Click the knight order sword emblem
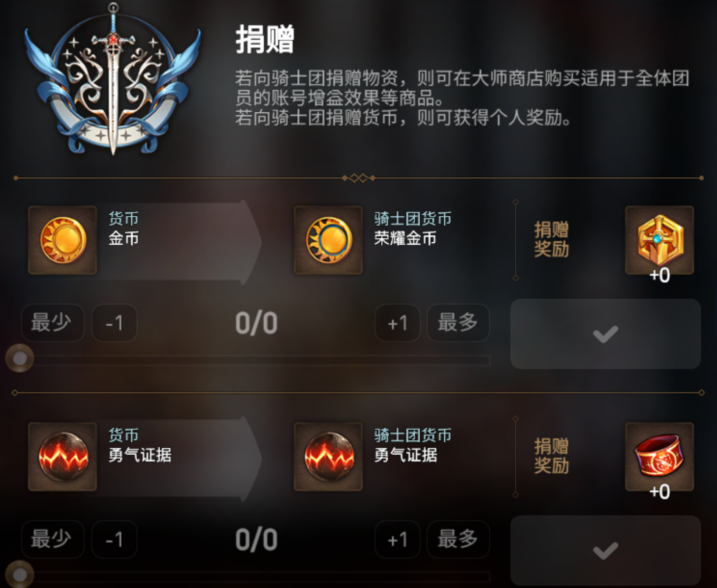This screenshot has height=588, width=717. [113, 80]
